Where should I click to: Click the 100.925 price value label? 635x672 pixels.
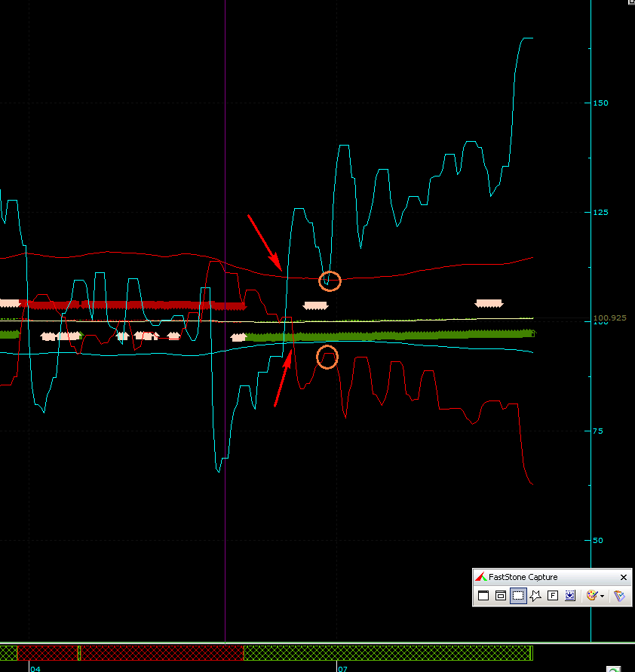(609, 318)
